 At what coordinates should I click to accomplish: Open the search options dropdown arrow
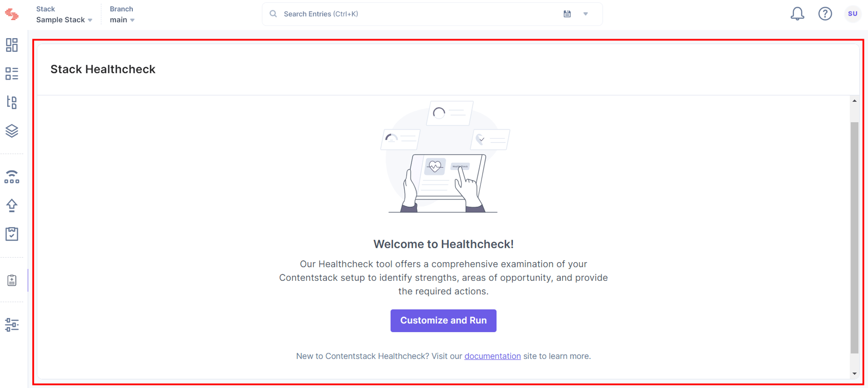coord(586,14)
